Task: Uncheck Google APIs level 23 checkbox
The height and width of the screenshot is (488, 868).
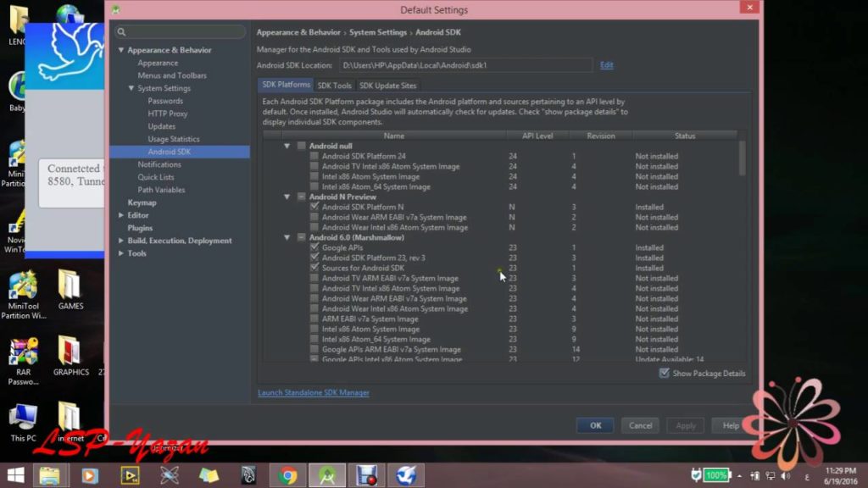Action: click(314, 247)
